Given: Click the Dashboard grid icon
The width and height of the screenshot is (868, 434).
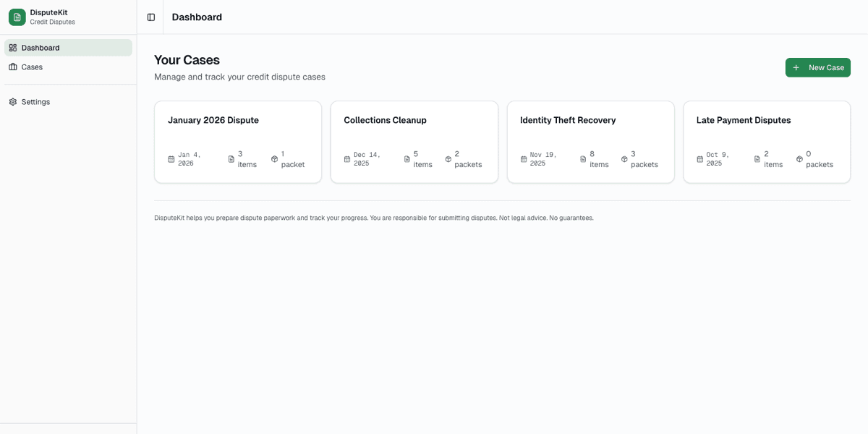Looking at the screenshot, I should [13, 48].
